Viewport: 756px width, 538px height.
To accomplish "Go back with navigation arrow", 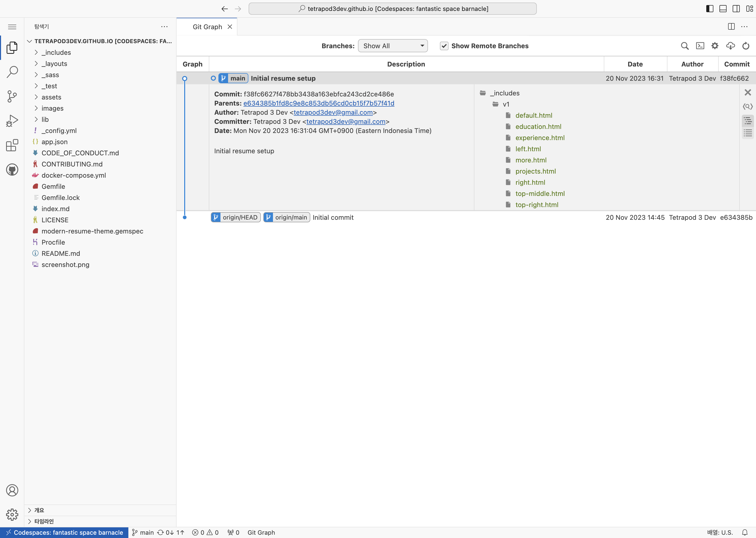I will click(x=225, y=9).
